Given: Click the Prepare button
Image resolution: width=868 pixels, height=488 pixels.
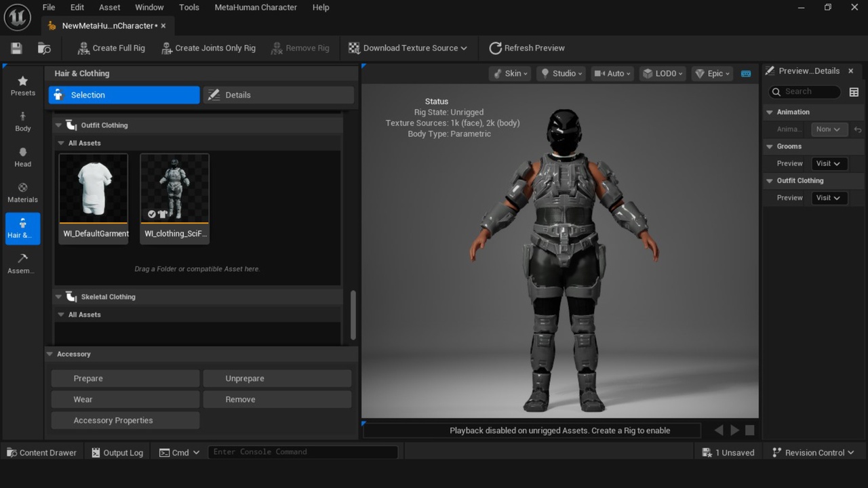Looking at the screenshot, I should point(125,378).
